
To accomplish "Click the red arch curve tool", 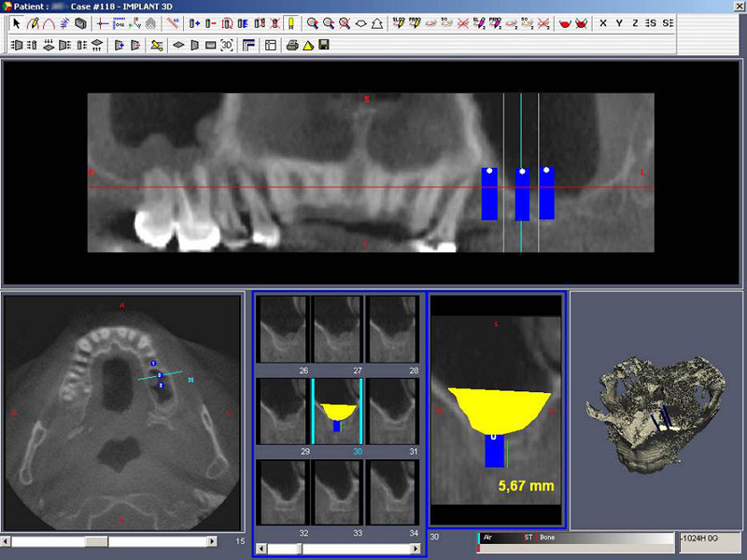I will click(49, 22).
